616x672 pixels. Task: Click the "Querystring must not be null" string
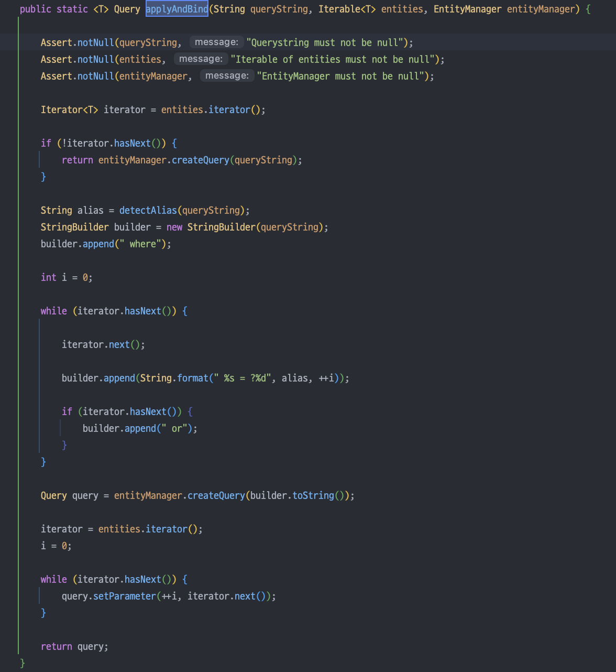324,42
